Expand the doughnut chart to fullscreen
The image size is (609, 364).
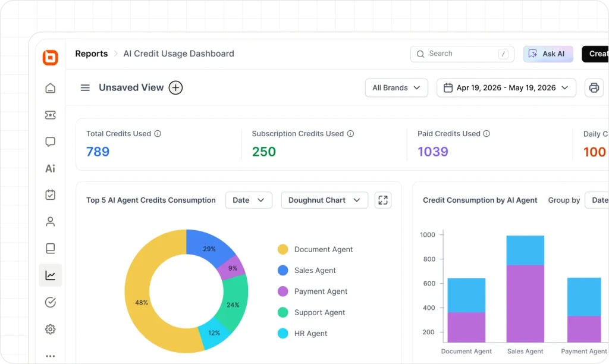383,200
